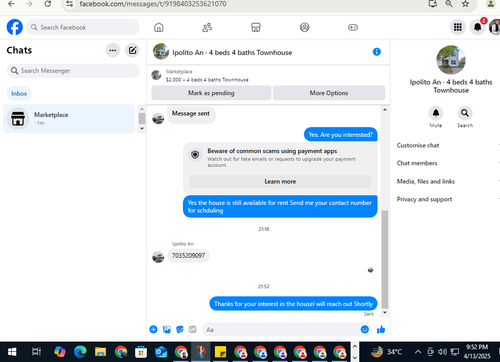Choose a sticker from composer
The image size is (500, 362).
coord(180,330)
